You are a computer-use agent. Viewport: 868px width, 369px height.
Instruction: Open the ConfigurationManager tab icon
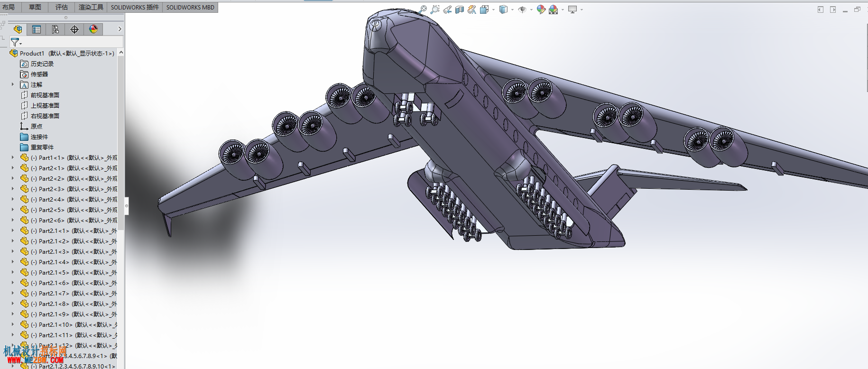pos(55,29)
